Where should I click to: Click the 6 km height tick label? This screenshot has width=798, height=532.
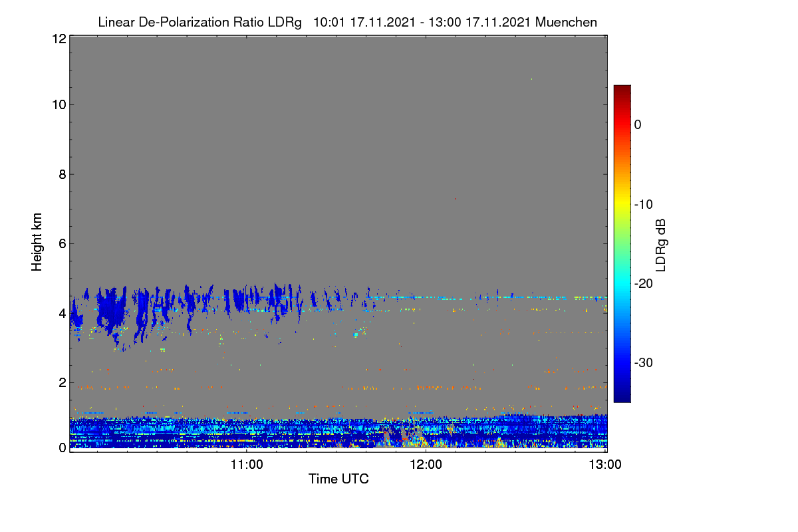point(63,243)
